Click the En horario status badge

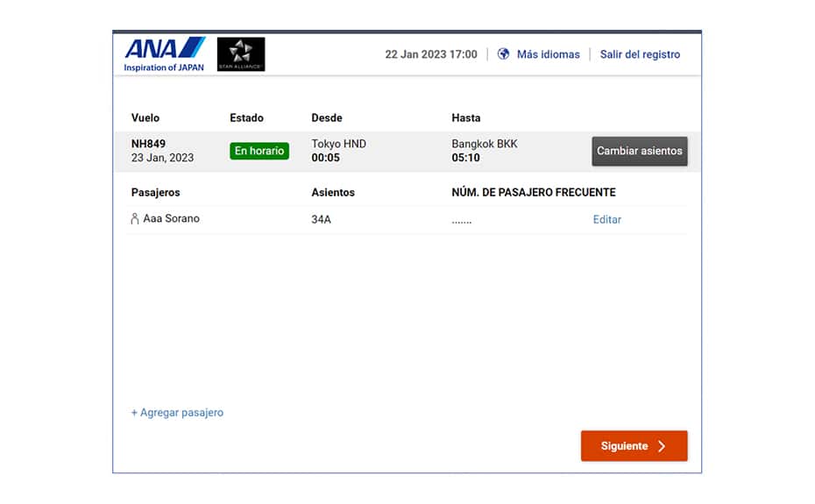click(x=259, y=151)
